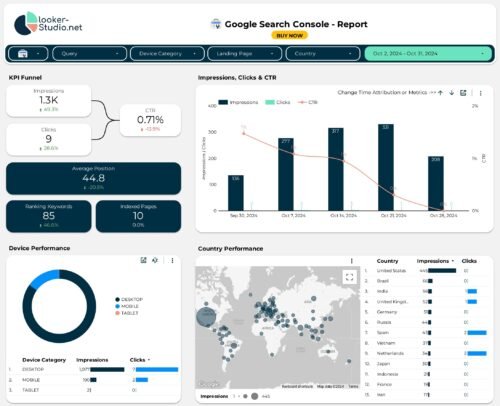
Task: Toggle MOBILE legend item in donut chart
Action: 127,306
